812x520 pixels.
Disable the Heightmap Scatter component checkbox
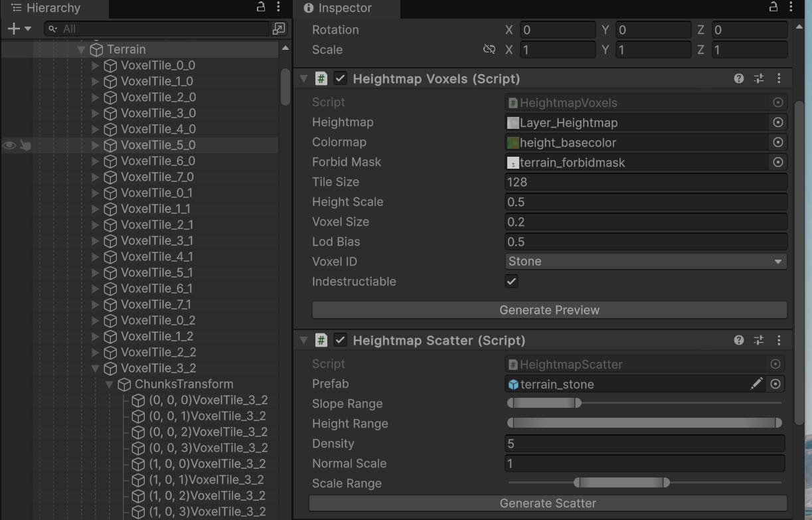tap(341, 340)
